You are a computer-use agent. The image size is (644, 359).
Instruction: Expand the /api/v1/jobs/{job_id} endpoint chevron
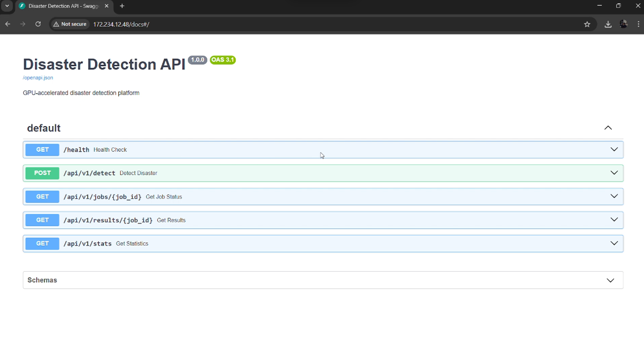click(614, 196)
